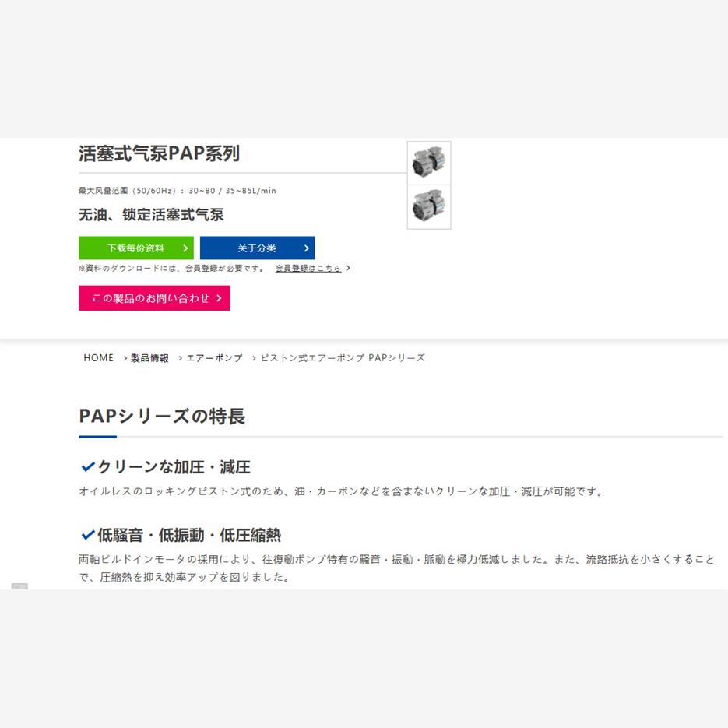Screen dimensions: 728x728
Task: Click the 低騒音・低振動・低圧縮熱 heading
Action: pyautogui.click(x=189, y=536)
